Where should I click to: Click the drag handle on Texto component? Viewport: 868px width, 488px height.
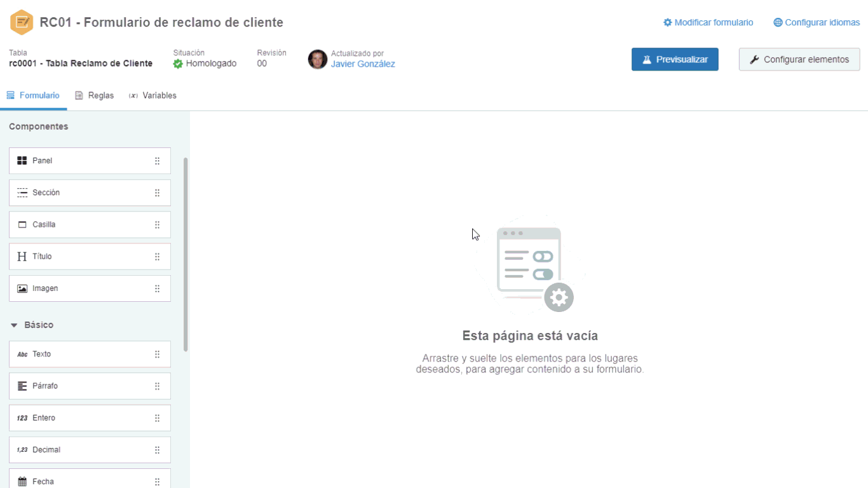click(x=157, y=354)
